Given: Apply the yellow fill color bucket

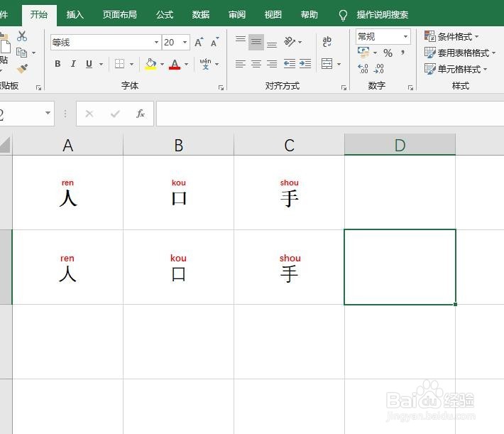Looking at the screenshot, I should [x=150, y=64].
